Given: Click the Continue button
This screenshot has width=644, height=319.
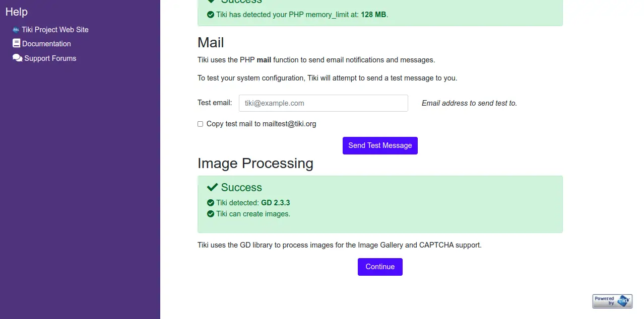Looking at the screenshot, I should coord(380,267).
